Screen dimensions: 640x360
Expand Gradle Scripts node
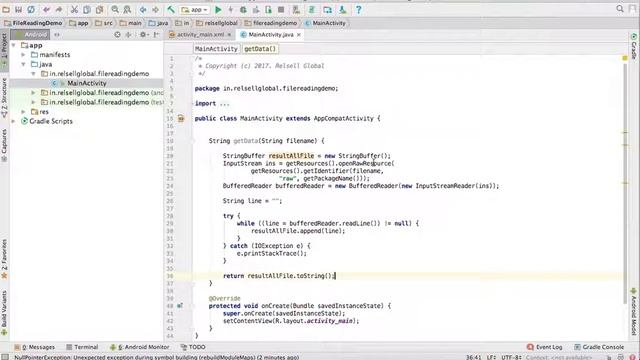[13, 121]
